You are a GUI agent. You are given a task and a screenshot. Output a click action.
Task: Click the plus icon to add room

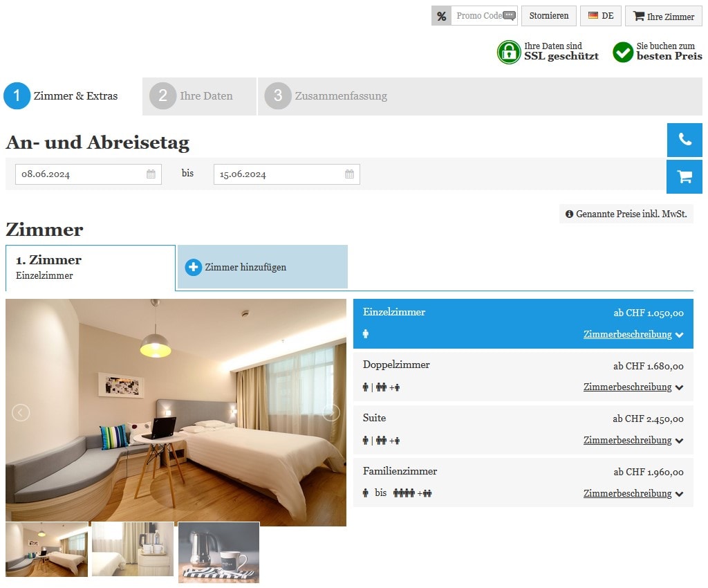194,267
